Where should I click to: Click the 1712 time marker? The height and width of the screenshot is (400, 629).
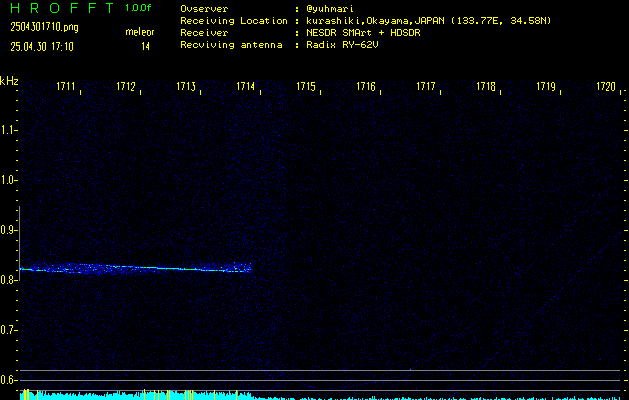(126, 87)
